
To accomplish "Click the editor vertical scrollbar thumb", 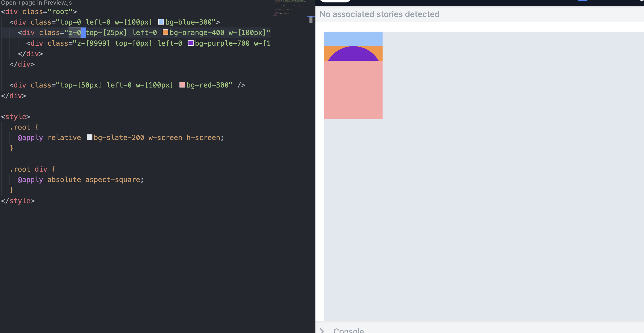I will pyautogui.click(x=311, y=19).
